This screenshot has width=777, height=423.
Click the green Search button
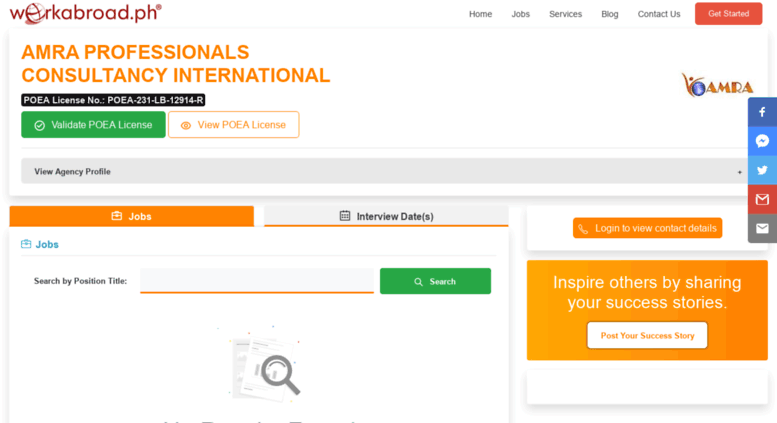435,281
